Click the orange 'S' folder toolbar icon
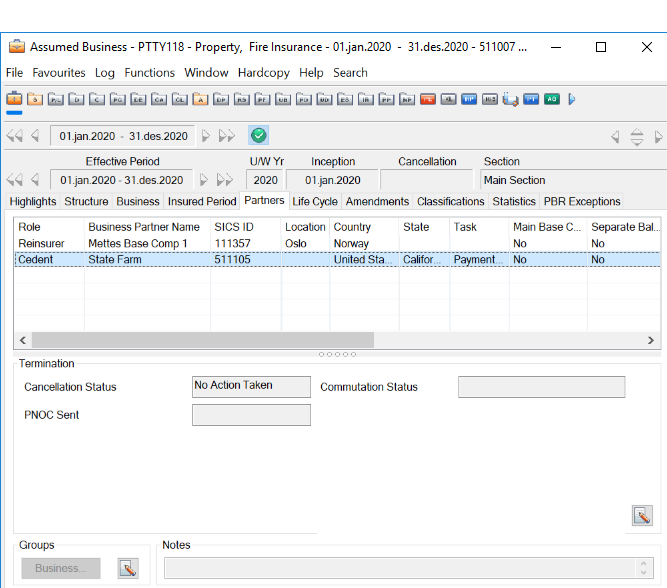 coord(35,99)
